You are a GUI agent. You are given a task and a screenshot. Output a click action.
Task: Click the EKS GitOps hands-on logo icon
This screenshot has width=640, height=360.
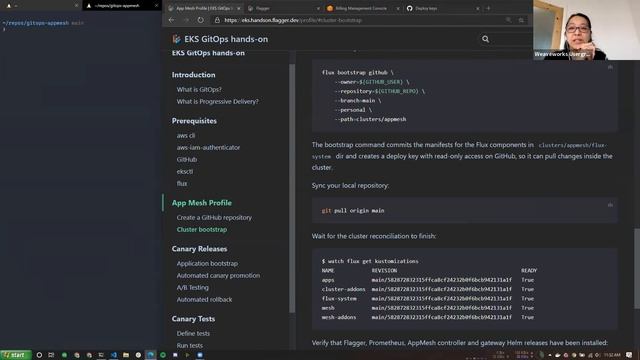tap(176, 39)
